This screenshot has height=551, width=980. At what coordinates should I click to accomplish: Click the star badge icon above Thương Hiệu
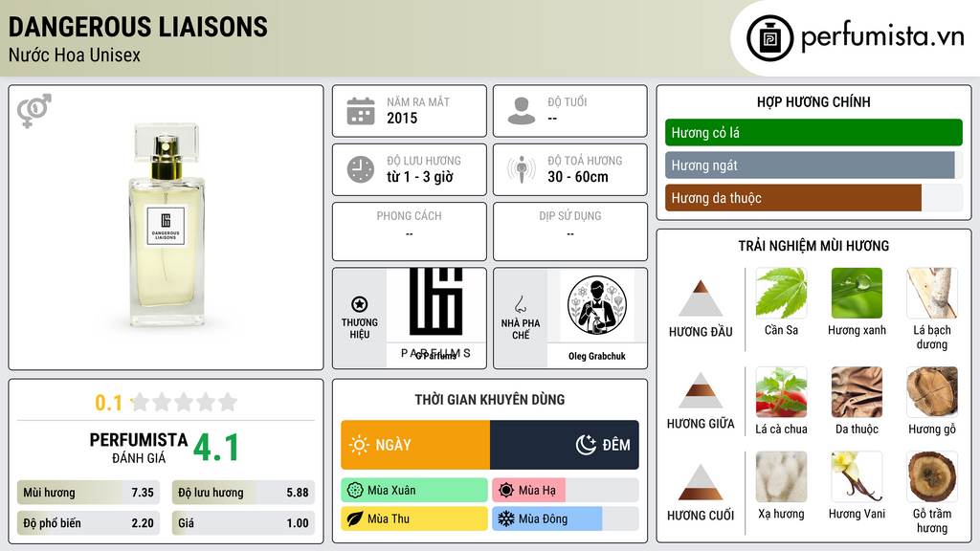click(360, 304)
